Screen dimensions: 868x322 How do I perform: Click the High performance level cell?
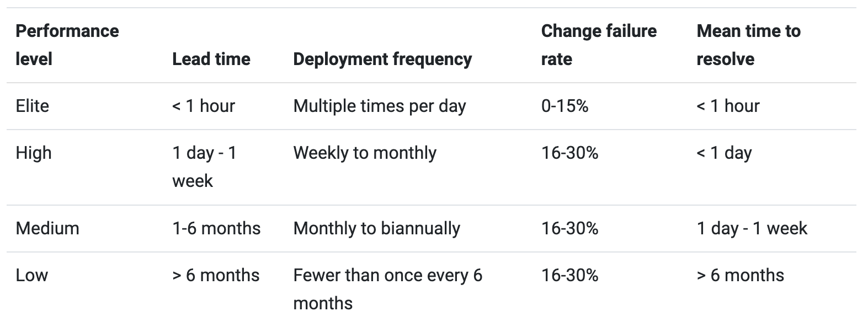click(34, 153)
